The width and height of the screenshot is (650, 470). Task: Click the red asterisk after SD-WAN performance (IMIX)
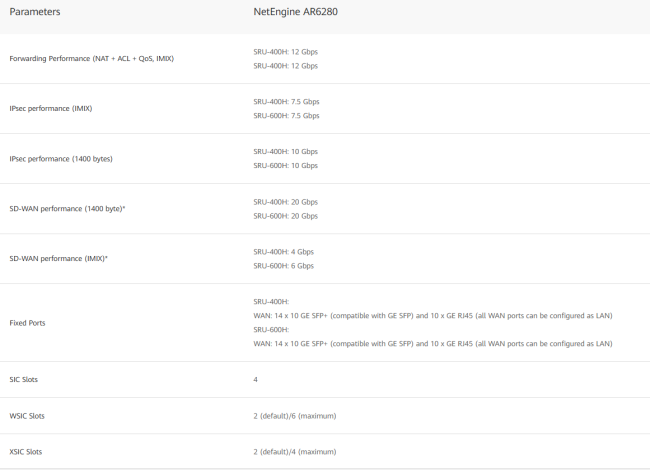pos(106,258)
